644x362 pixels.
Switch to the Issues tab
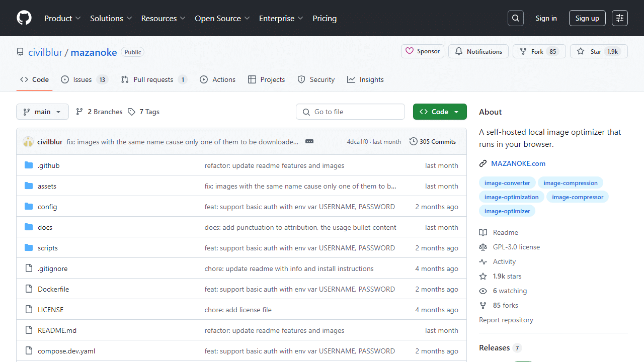pyautogui.click(x=85, y=79)
